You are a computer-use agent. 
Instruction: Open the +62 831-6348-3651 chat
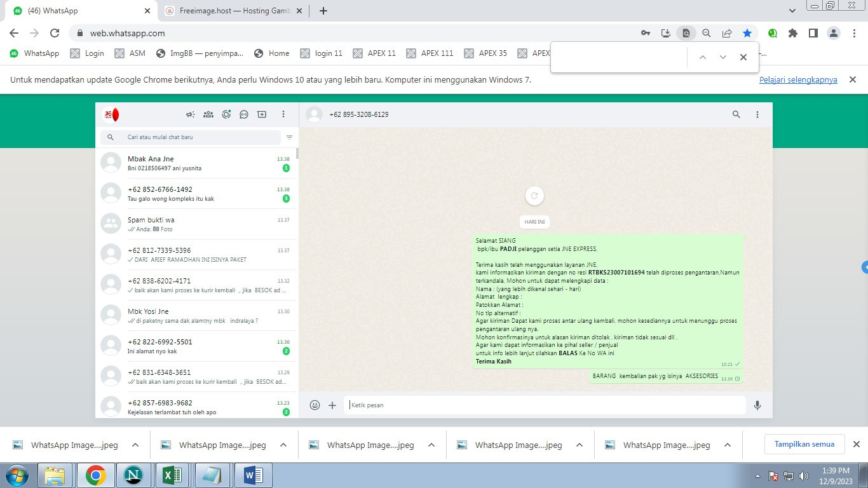[x=196, y=377]
